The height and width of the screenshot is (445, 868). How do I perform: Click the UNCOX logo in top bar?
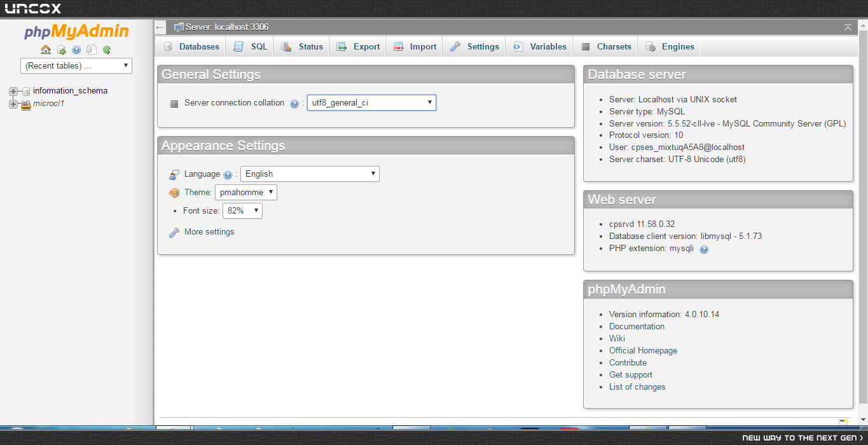pos(33,9)
